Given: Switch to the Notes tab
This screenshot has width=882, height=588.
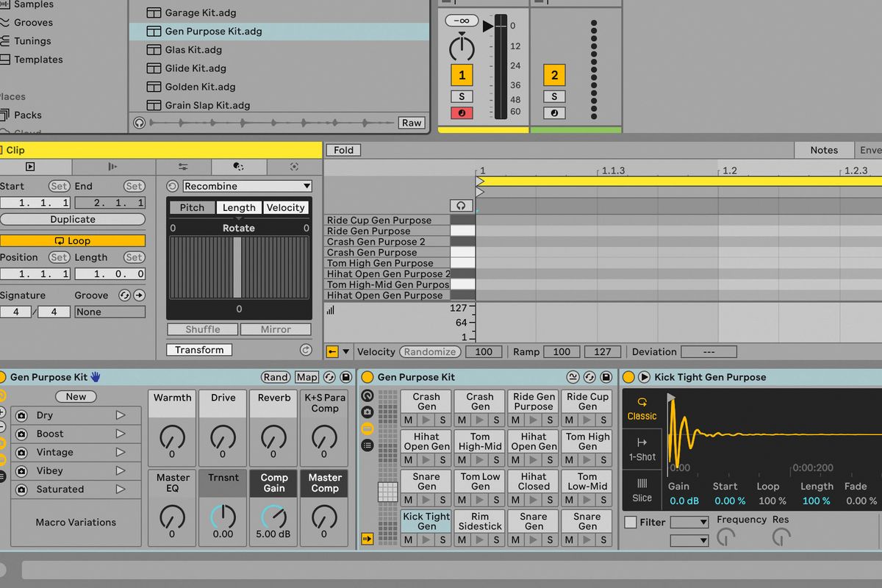Looking at the screenshot, I should pyautogui.click(x=824, y=149).
